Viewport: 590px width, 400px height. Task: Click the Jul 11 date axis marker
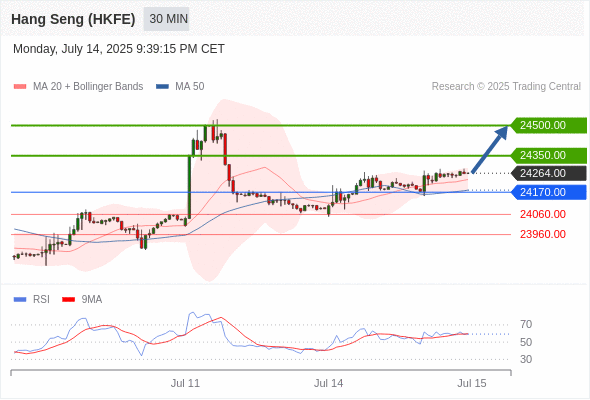[185, 383]
